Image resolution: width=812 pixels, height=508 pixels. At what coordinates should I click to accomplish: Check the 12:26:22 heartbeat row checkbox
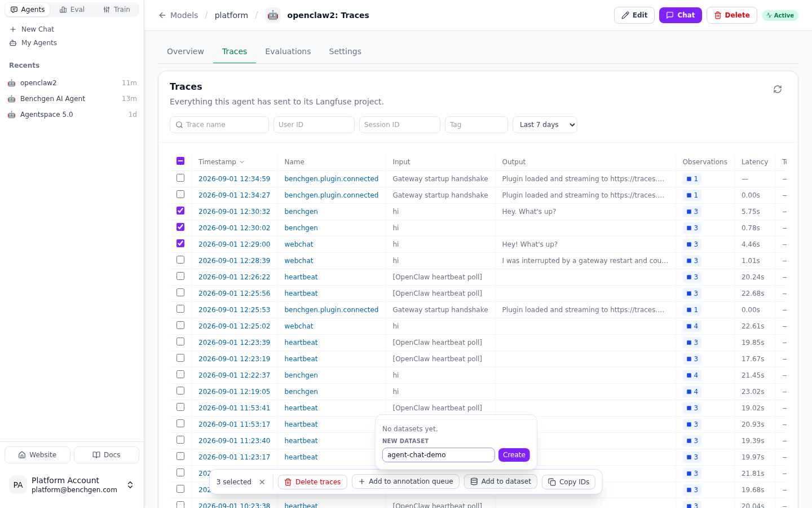180,276
